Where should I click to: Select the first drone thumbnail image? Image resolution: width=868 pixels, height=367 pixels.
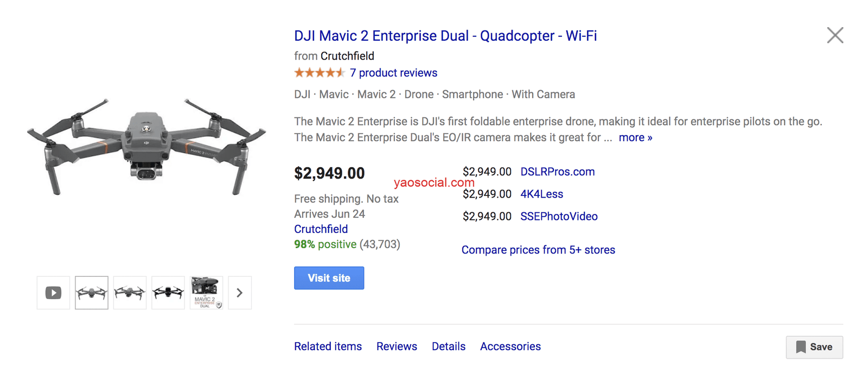point(92,293)
